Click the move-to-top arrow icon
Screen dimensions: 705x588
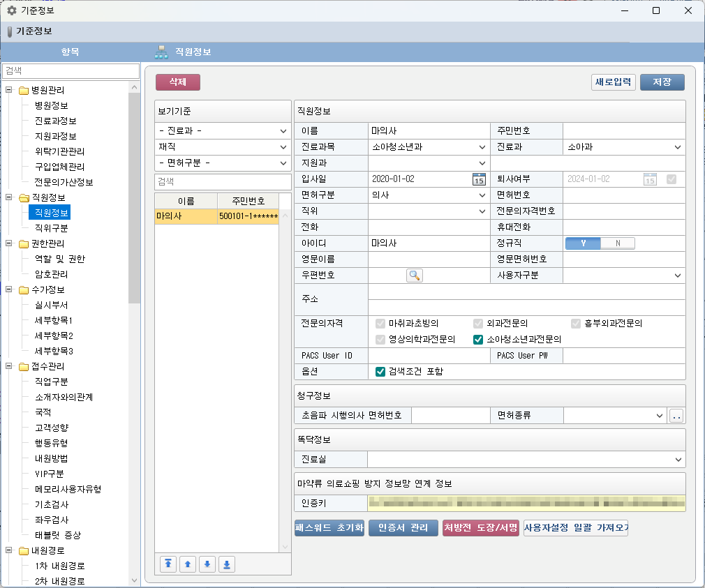coord(168,564)
